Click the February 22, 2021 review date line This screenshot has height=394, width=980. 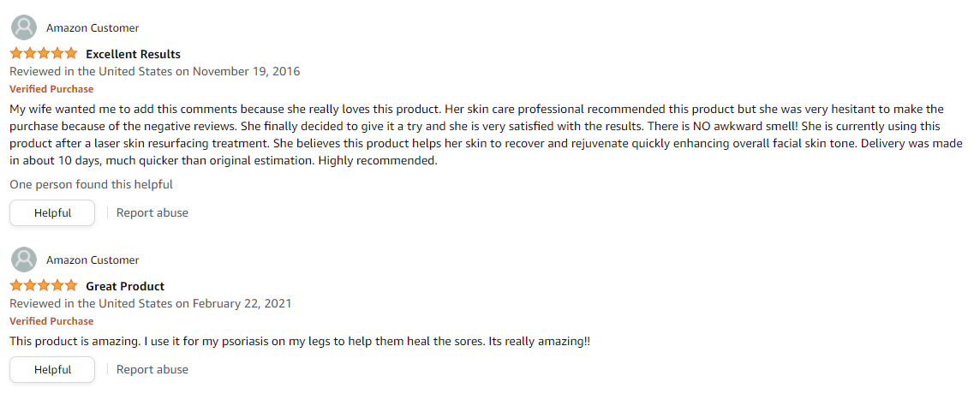point(151,304)
